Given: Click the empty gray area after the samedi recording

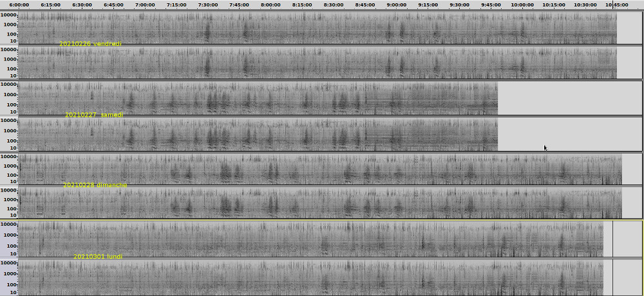Looking at the screenshot, I should click(570, 116).
